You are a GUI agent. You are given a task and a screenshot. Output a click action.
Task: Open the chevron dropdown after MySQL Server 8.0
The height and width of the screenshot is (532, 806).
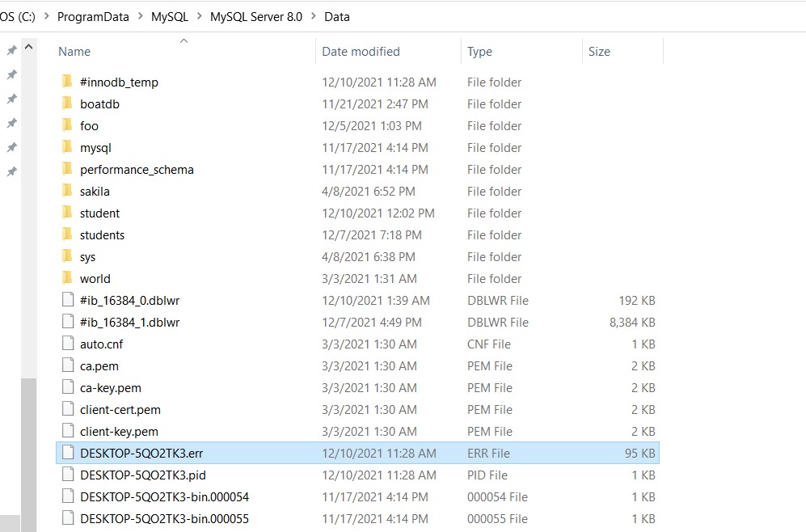[313, 17]
